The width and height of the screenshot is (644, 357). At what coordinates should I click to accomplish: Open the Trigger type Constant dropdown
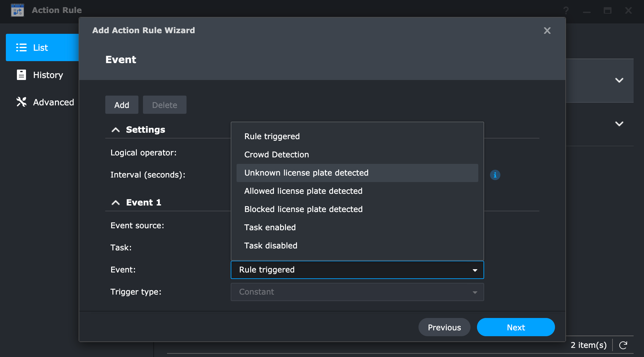(x=357, y=292)
